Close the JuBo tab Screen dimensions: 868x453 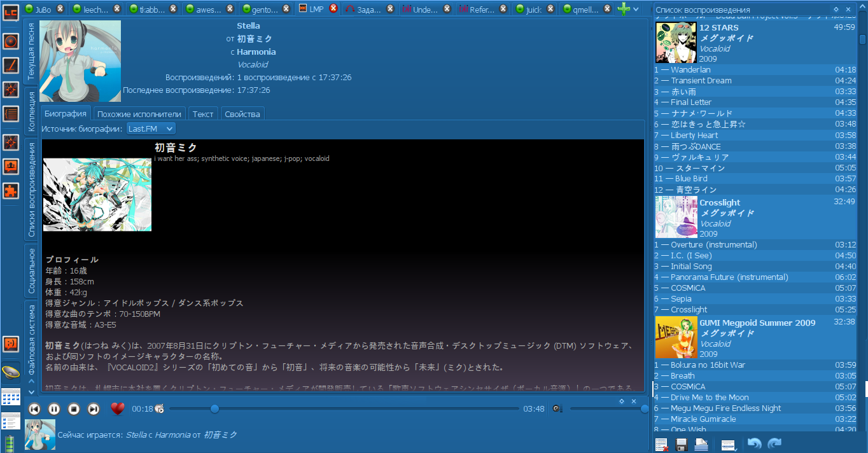pyautogui.click(x=60, y=9)
